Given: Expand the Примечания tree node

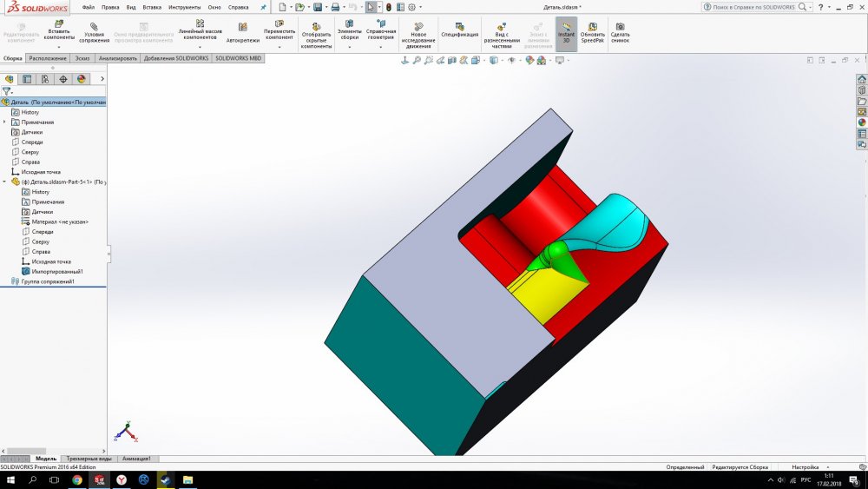Looking at the screenshot, I should click(x=5, y=122).
